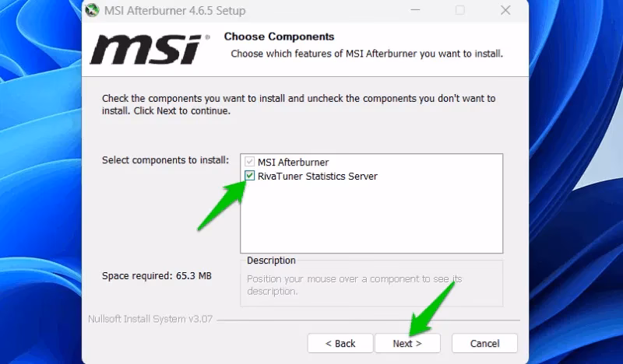Click the 'Choose Components' heading

[279, 37]
